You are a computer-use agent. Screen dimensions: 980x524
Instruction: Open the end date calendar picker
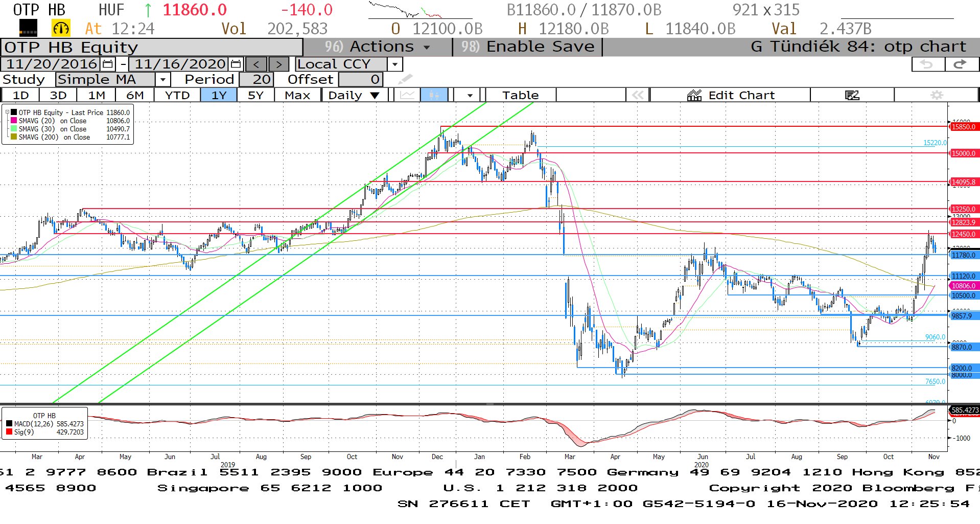[x=236, y=64]
